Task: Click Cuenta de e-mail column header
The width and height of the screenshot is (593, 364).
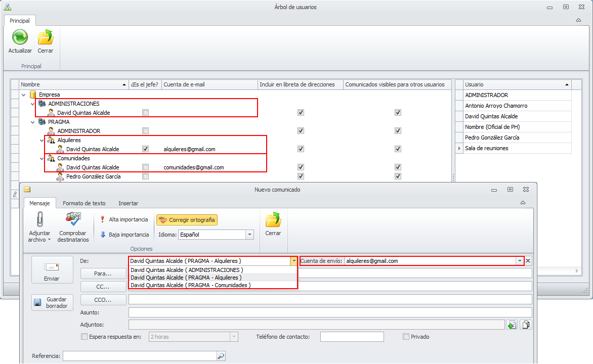Action: click(x=209, y=84)
